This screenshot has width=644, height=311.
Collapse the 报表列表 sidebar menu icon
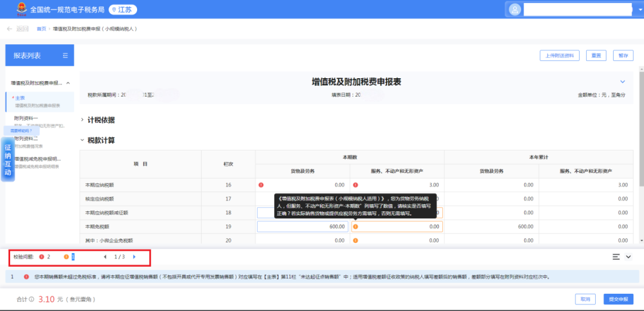66,56
